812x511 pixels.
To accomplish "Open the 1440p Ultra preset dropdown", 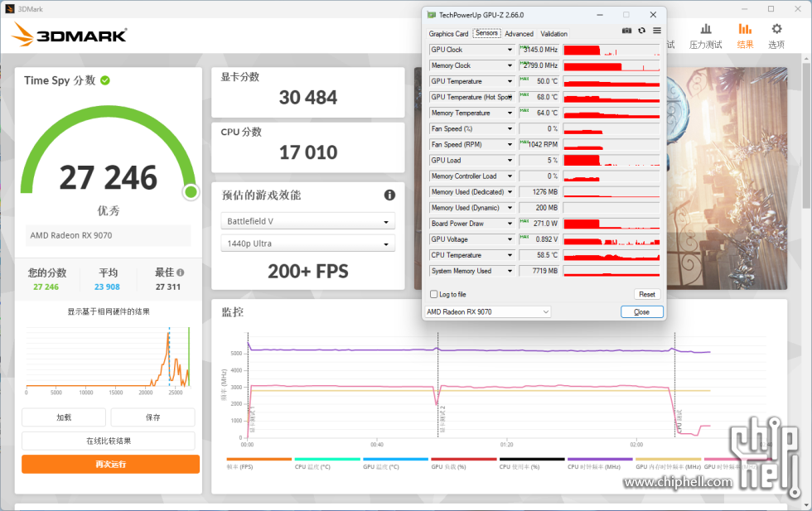I will coord(307,243).
